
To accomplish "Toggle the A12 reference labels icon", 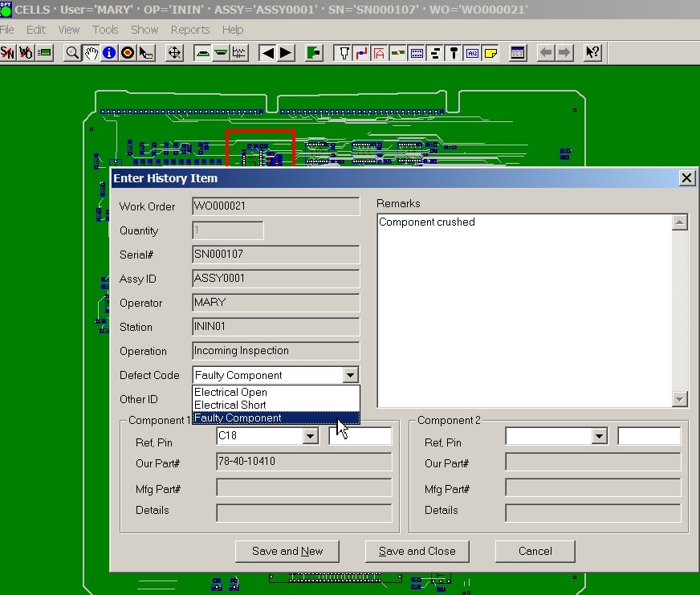I will pyautogui.click(x=472, y=53).
